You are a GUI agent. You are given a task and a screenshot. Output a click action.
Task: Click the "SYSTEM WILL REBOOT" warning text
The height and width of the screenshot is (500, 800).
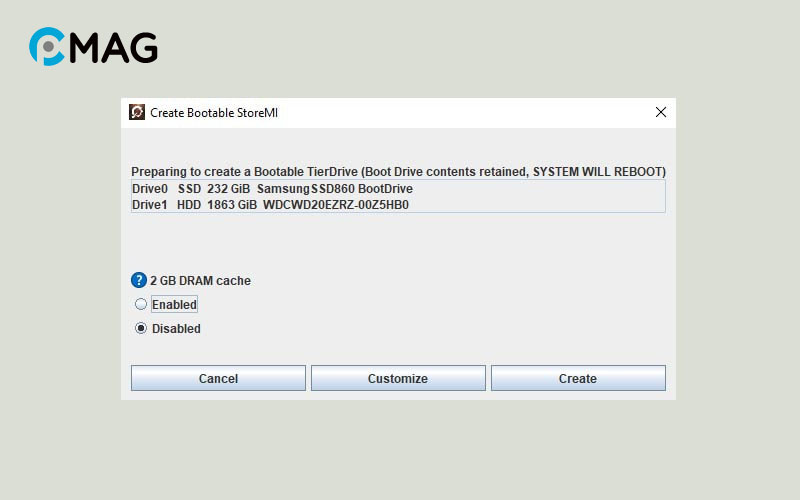[598, 172]
